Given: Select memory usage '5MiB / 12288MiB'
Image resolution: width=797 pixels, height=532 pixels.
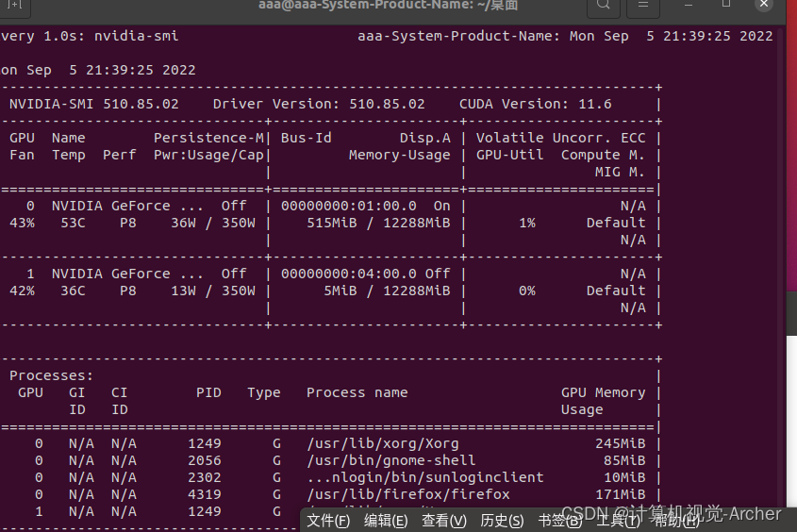Looking at the screenshot, I should [x=387, y=291].
